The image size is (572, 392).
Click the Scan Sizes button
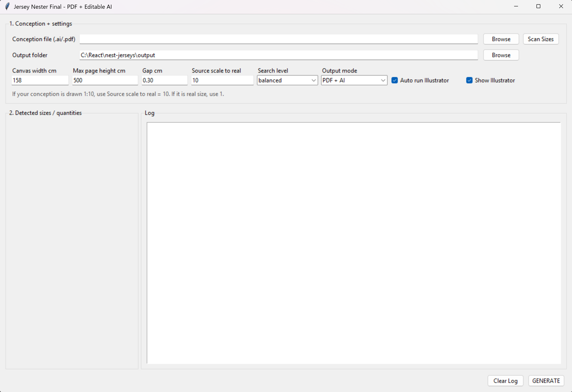click(x=541, y=39)
